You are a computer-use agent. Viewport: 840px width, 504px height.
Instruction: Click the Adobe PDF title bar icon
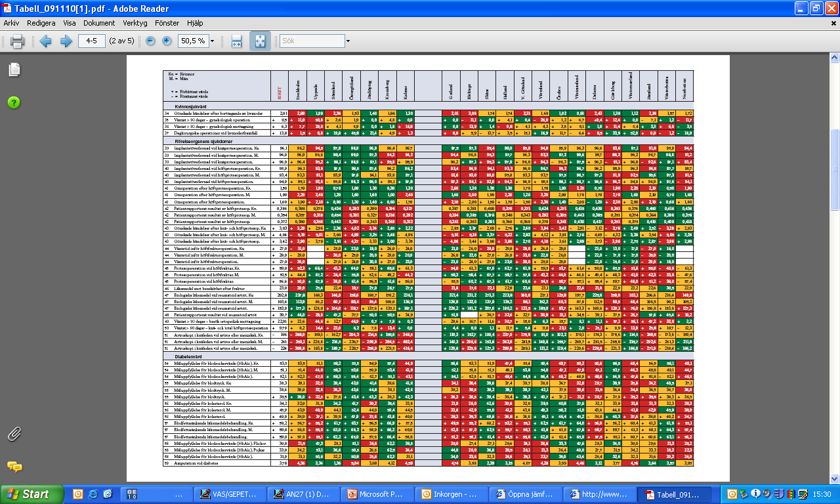click(8, 9)
